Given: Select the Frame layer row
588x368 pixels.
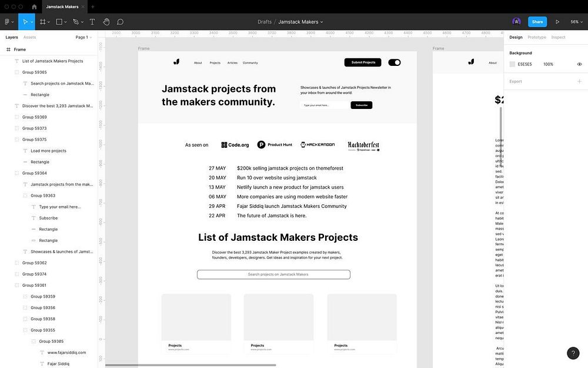Looking at the screenshot, I should pyautogui.click(x=49, y=49).
